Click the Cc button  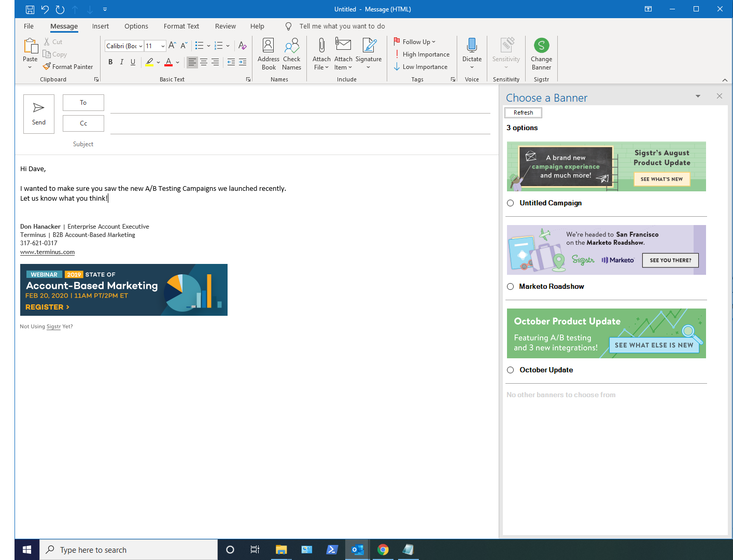83,123
